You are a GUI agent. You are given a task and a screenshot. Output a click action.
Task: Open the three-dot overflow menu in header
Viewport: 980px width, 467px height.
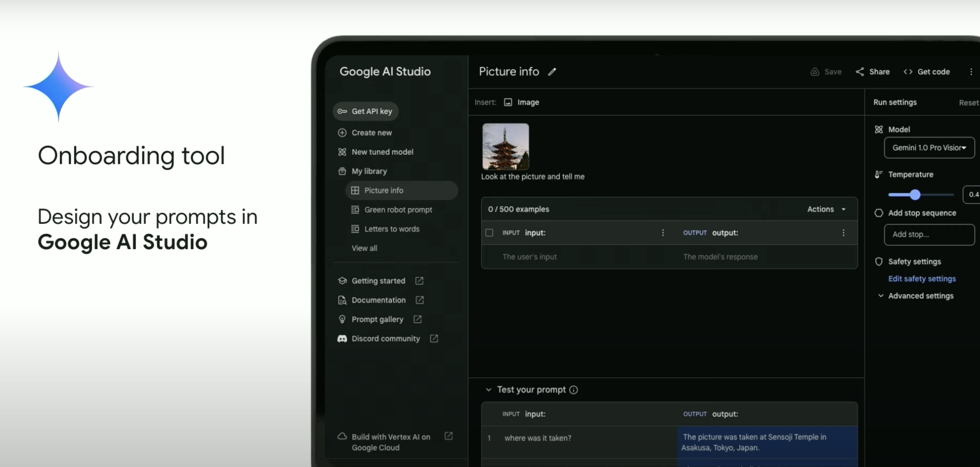[971, 71]
